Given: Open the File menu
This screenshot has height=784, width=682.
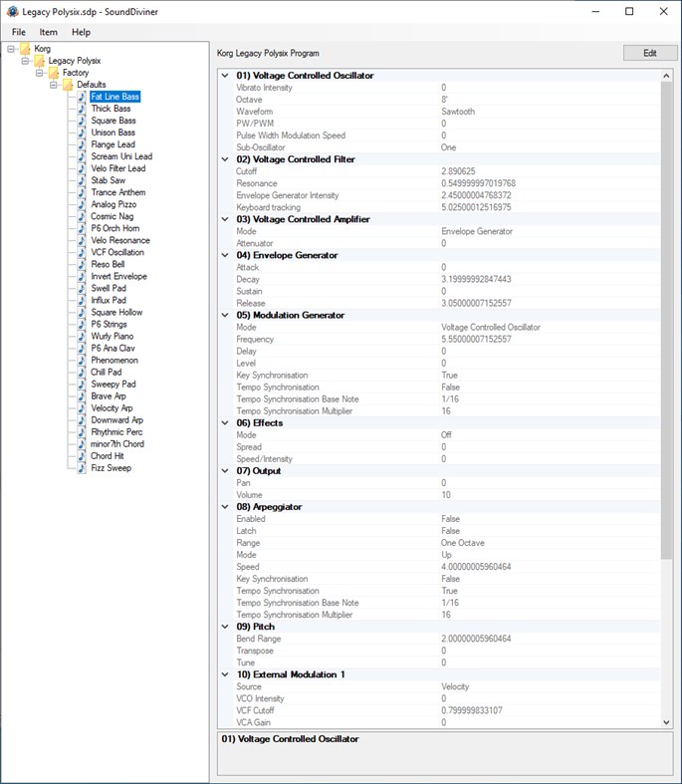Looking at the screenshot, I should click(19, 32).
